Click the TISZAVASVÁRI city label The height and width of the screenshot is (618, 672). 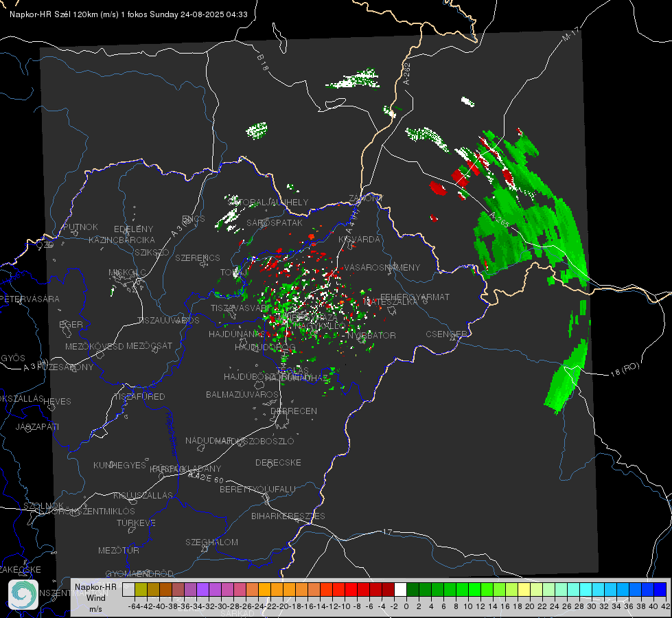pos(240,308)
